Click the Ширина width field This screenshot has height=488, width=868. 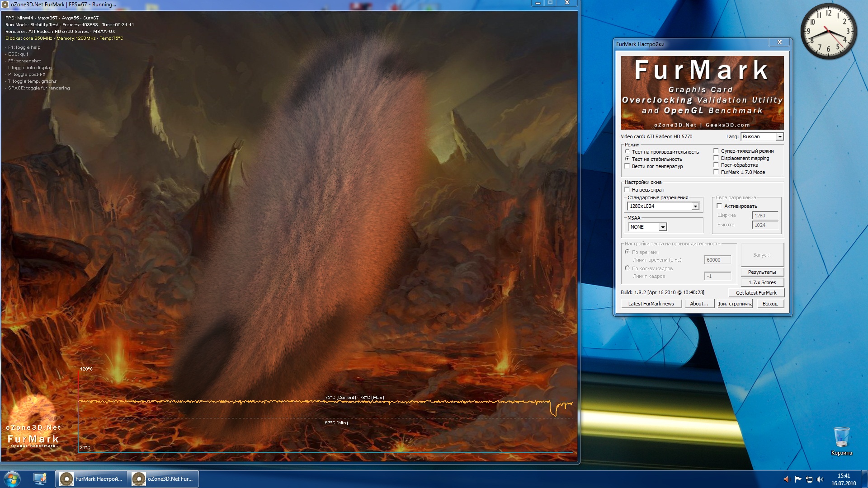coord(765,216)
